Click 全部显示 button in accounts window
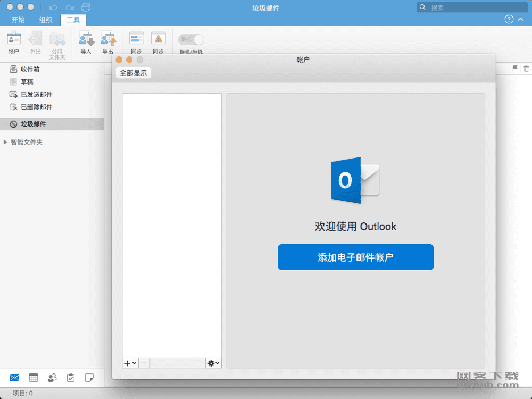 click(x=134, y=73)
